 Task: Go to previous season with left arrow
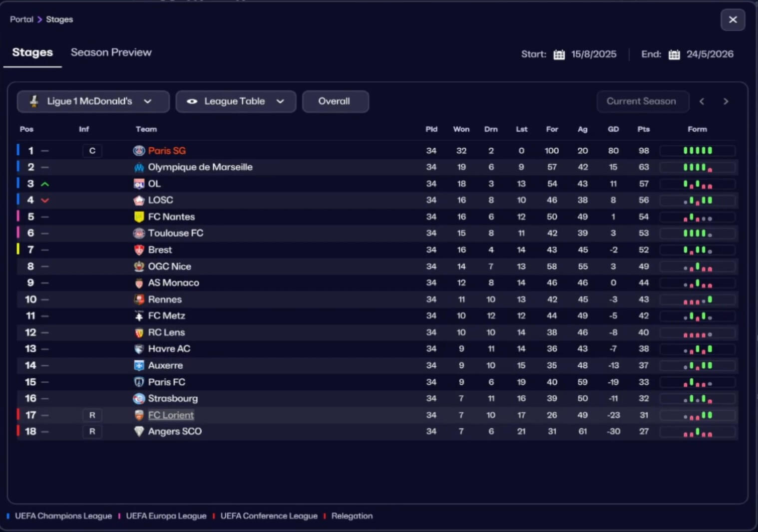tap(702, 101)
